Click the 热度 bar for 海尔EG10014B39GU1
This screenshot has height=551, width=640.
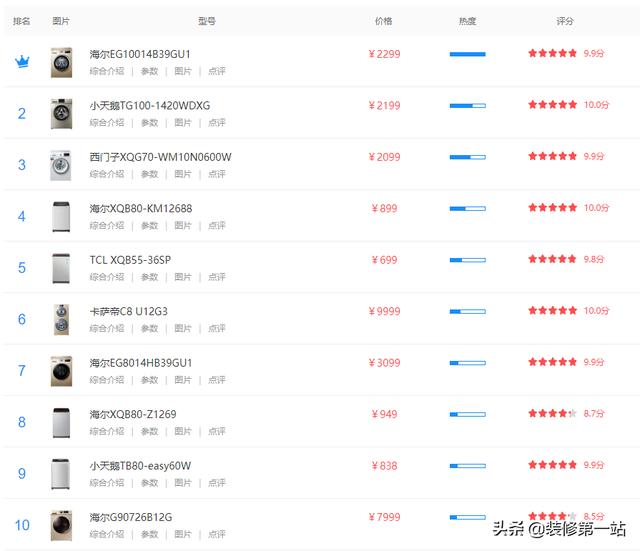click(468, 54)
